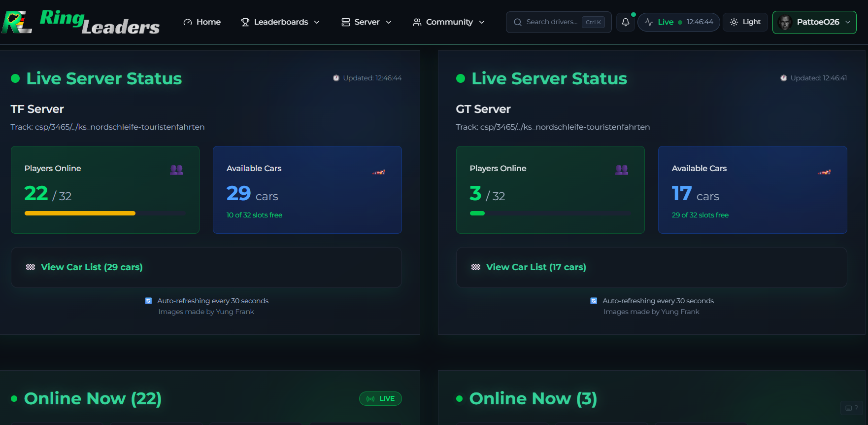Open the Server menu
This screenshot has width=868, height=425.
tap(367, 22)
